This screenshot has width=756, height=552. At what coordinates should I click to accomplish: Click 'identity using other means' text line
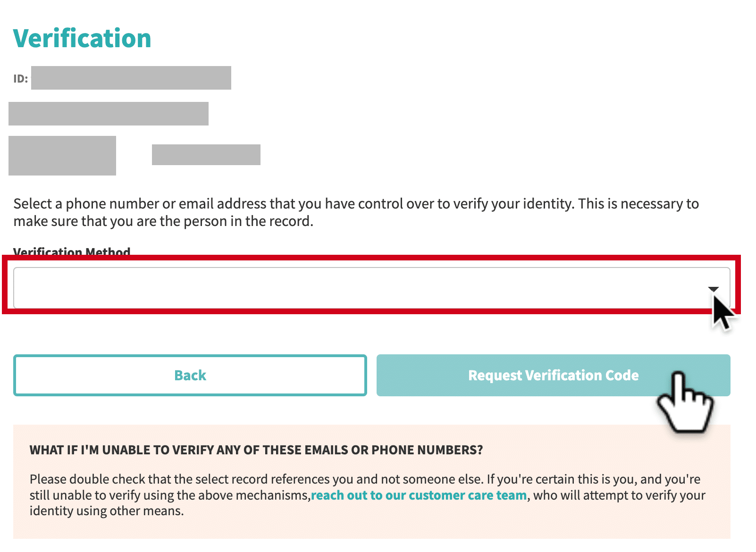point(107,511)
